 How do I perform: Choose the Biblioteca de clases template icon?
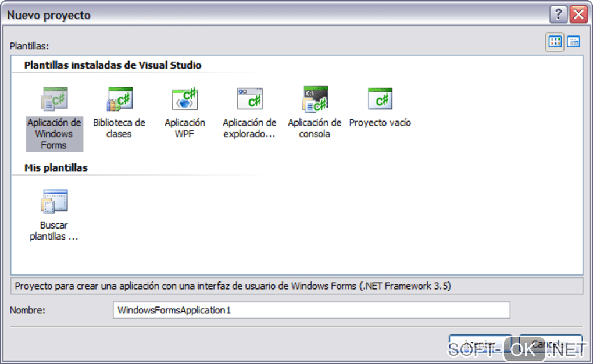120,99
